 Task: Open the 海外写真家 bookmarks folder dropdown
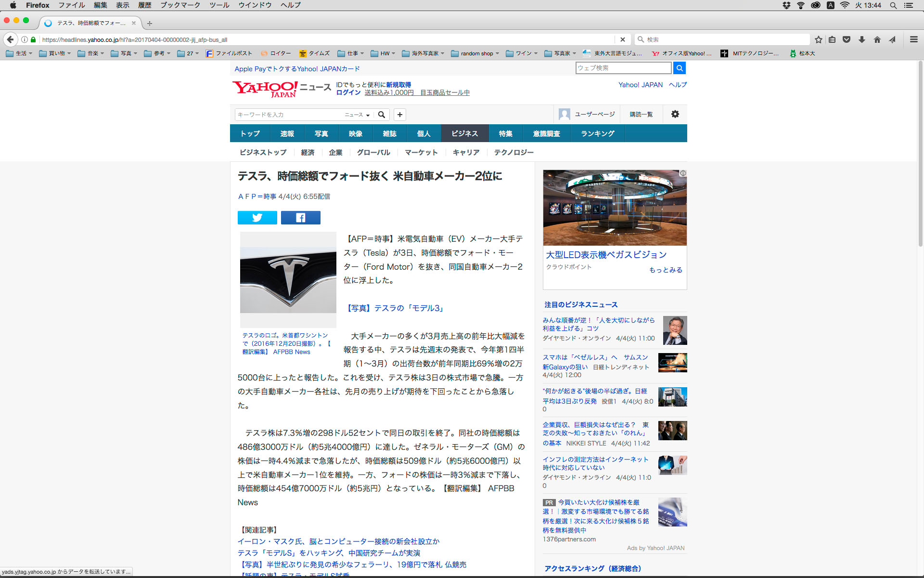tap(423, 53)
